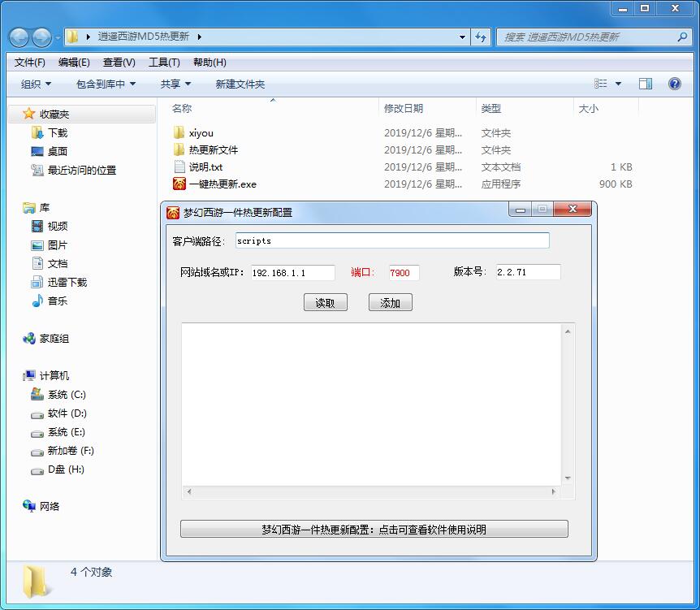700x610 pixels.
Task: Click the 版本号 input field
Action: point(527,273)
